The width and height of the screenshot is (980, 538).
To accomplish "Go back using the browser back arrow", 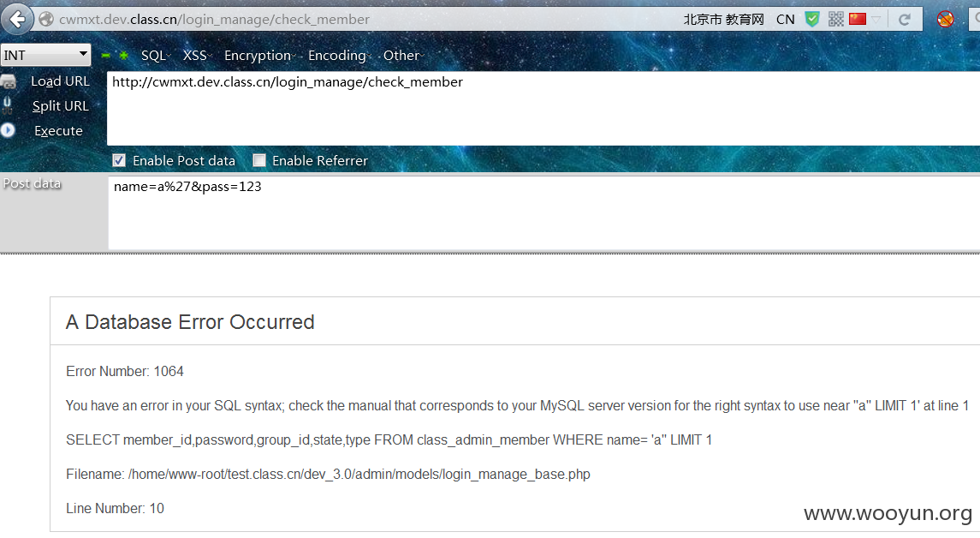I will pos(17,20).
